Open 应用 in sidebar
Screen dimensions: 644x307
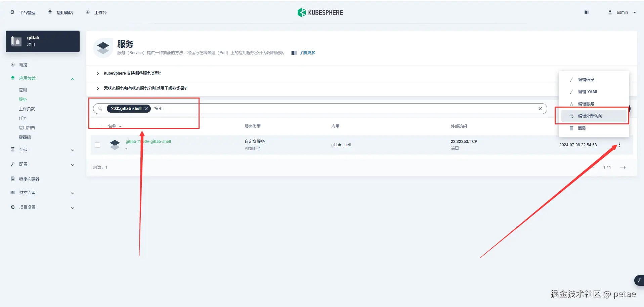tap(23, 90)
